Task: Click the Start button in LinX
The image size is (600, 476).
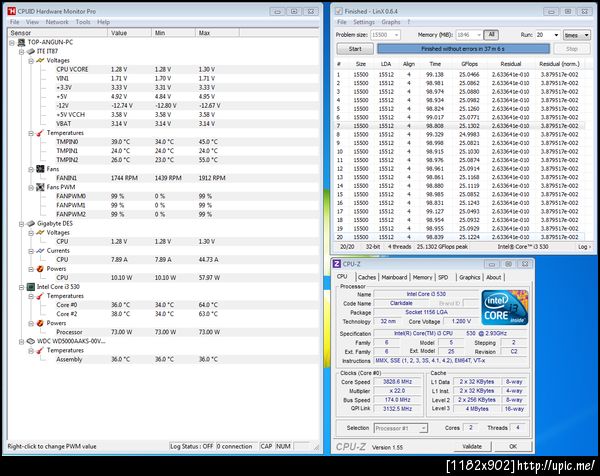Action: pyautogui.click(x=355, y=49)
